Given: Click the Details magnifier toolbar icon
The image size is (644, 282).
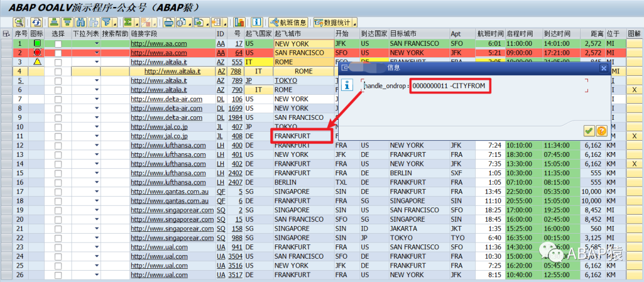Looking at the screenshot, I should click(x=19, y=22).
